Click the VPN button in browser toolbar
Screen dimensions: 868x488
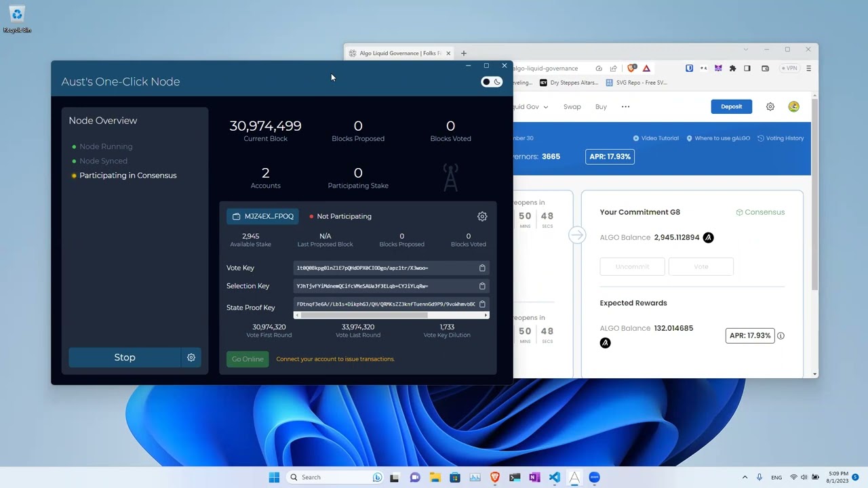click(x=789, y=68)
